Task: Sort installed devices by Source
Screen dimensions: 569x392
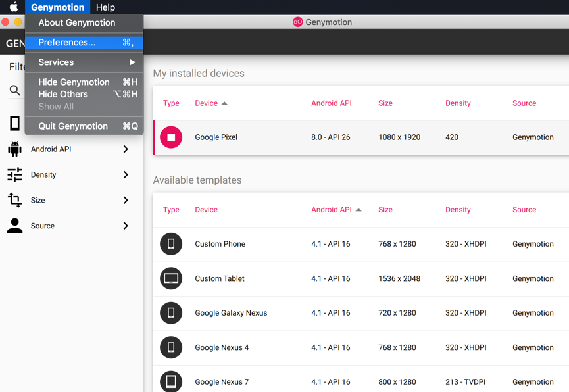Action: 524,103
